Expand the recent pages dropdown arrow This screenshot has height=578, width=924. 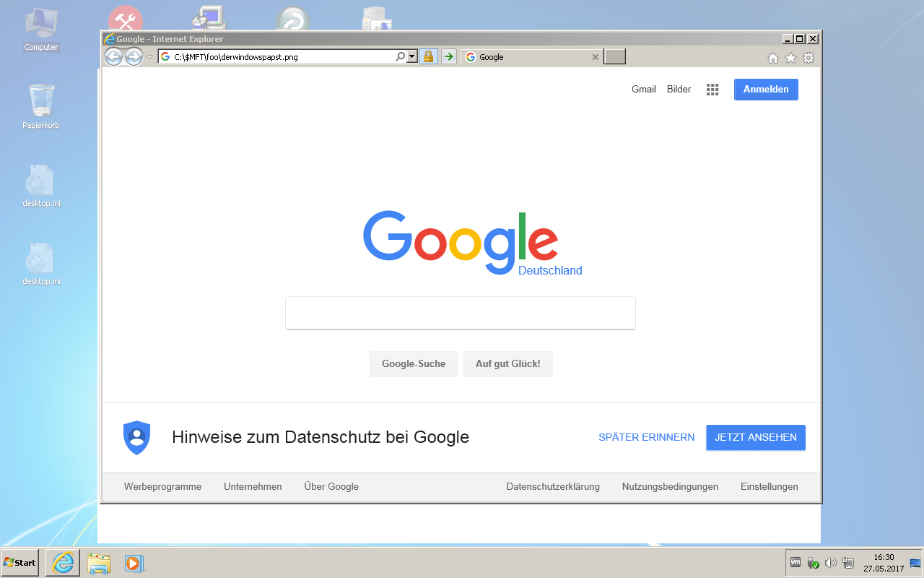click(x=149, y=57)
